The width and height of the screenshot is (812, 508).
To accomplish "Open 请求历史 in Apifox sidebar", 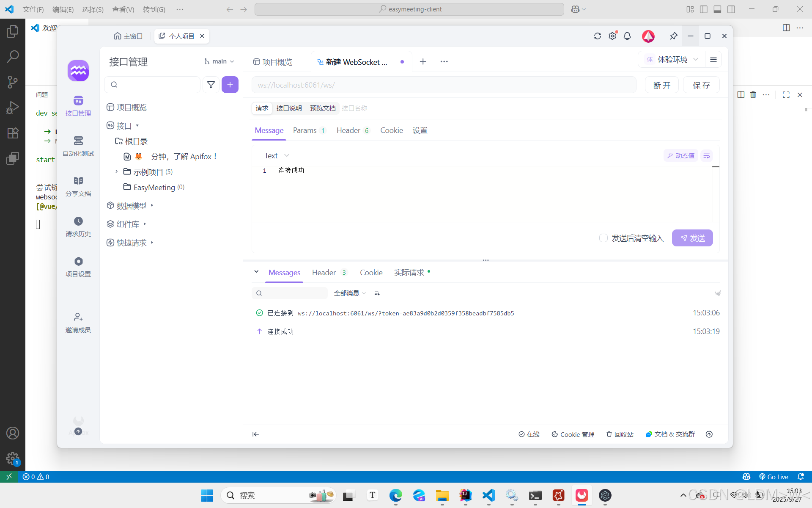I will (78, 226).
